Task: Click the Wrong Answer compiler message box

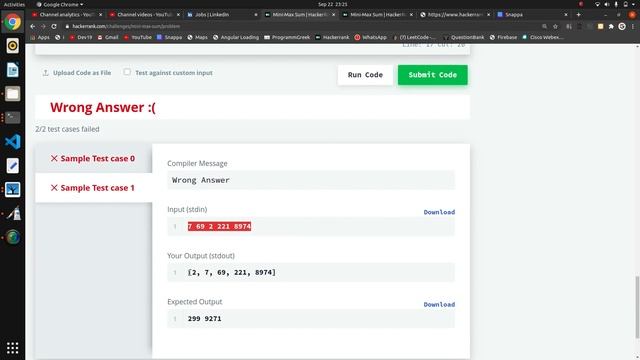Action: [x=311, y=180]
